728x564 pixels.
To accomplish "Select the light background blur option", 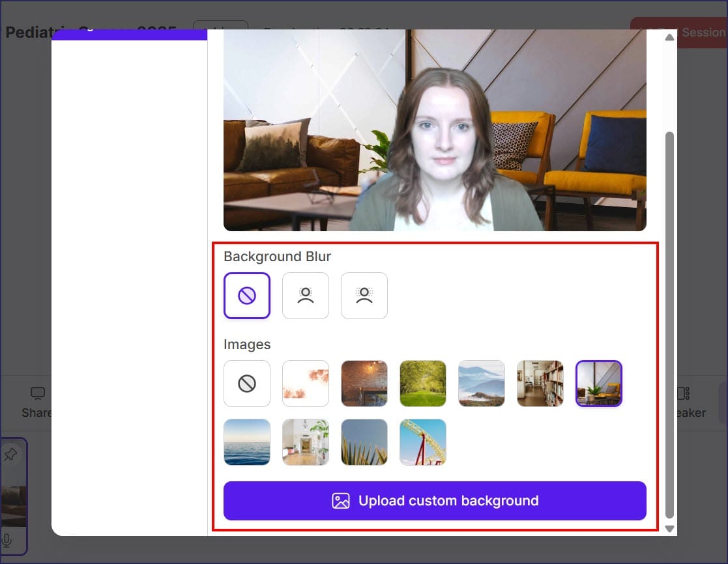I will tap(305, 296).
